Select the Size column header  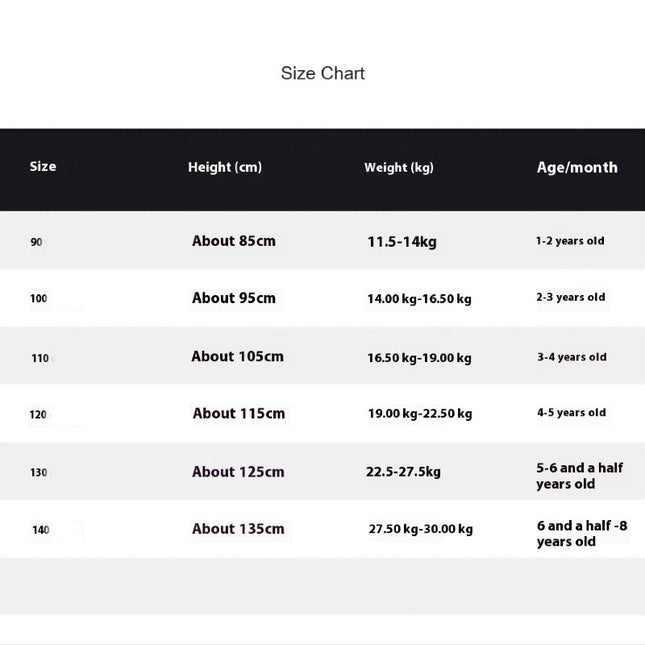43,167
